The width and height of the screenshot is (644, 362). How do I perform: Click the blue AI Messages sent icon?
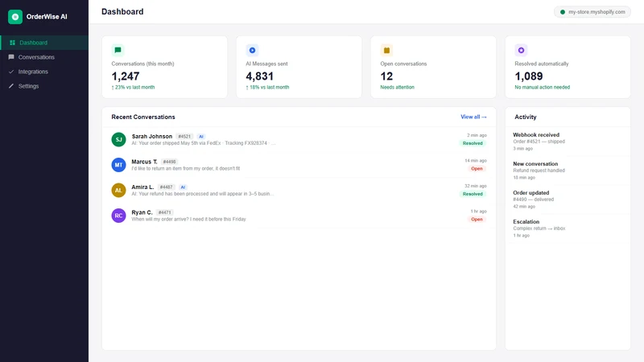coord(252,50)
